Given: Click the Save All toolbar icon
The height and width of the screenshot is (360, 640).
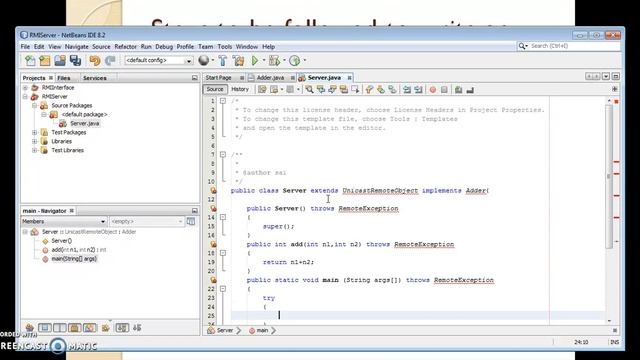Looking at the screenshot, I should 76,61.
